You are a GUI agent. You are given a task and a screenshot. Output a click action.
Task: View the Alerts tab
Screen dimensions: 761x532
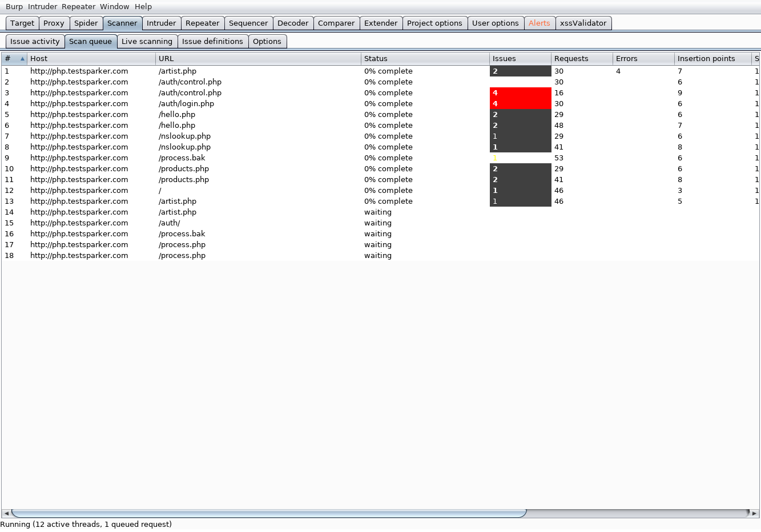[539, 23]
